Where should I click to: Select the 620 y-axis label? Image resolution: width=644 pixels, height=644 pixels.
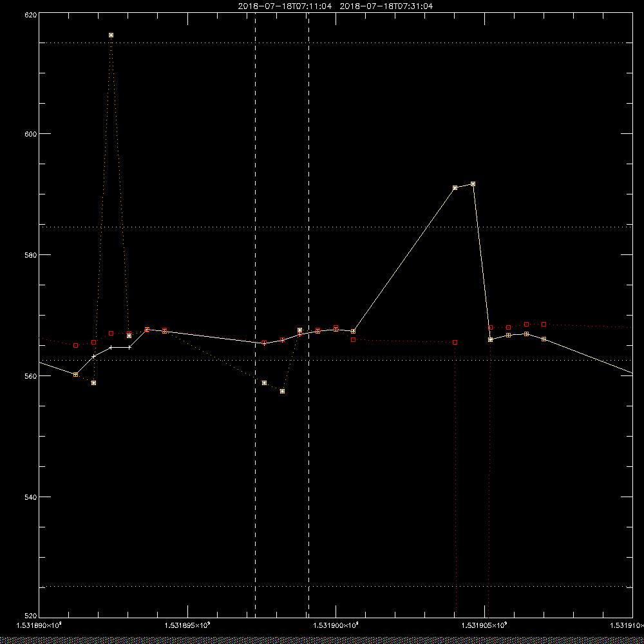click(31, 14)
